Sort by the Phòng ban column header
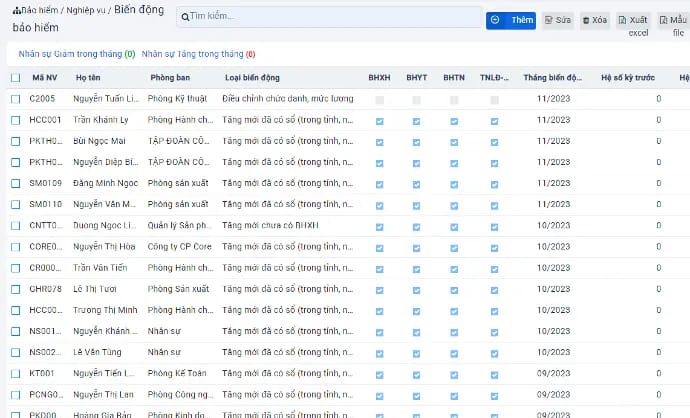Viewport: 690px width, 418px height. (170, 77)
